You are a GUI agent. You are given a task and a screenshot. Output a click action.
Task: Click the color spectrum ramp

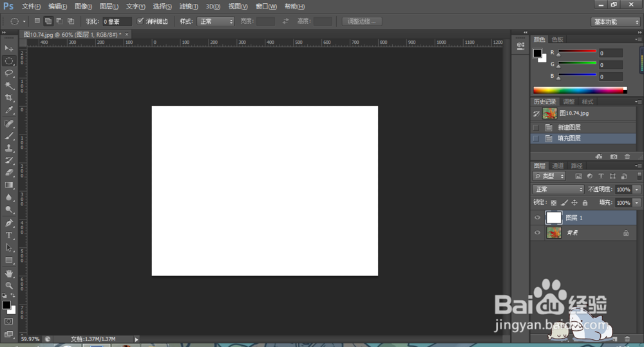(x=580, y=90)
